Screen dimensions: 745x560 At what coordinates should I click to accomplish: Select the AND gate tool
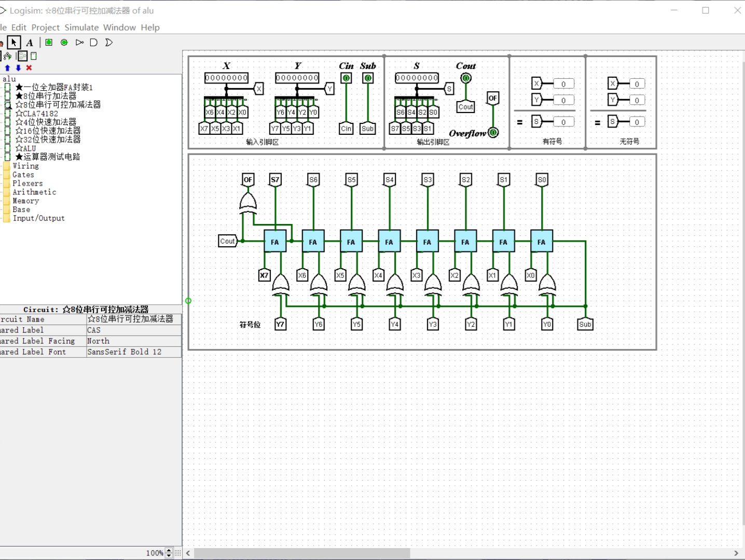point(94,43)
